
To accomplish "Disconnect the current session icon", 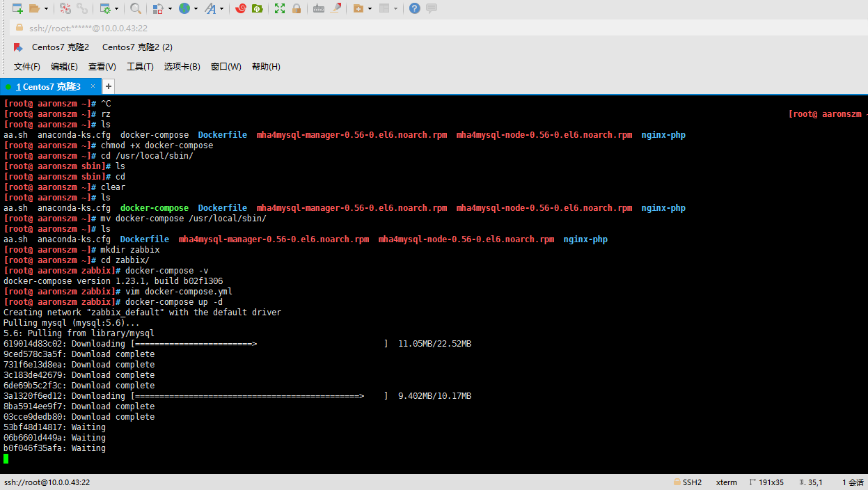I will click(65, 8).
